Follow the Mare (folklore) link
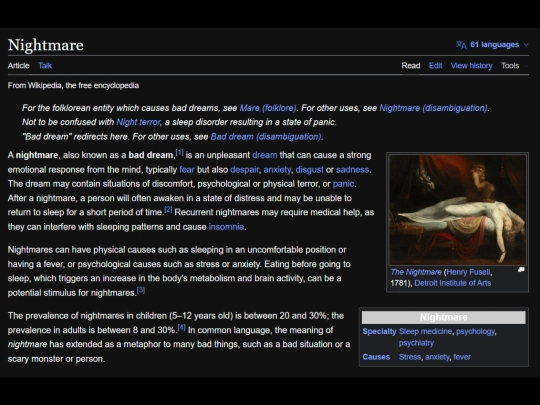The image size is (540, 405). coord(268,108)
